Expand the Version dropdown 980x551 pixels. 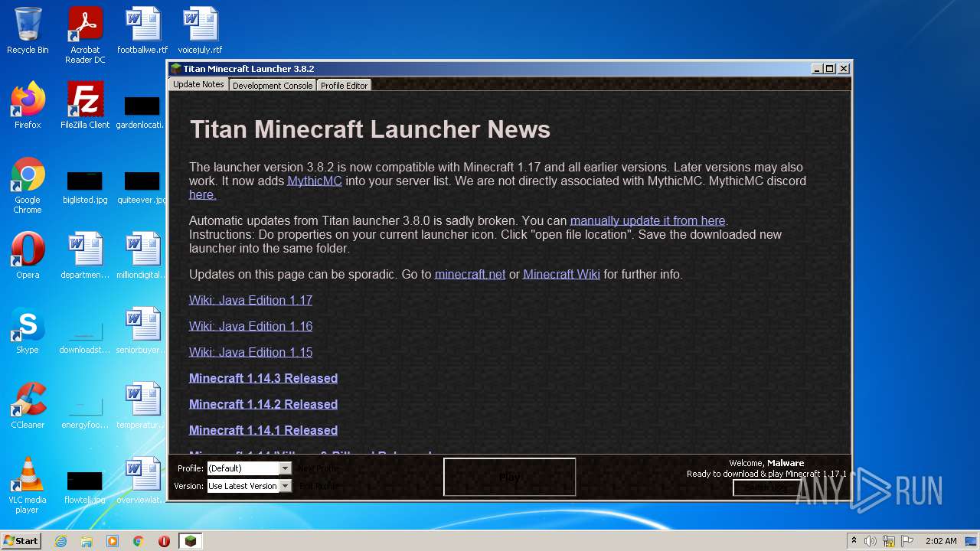(x=285, y=486)
